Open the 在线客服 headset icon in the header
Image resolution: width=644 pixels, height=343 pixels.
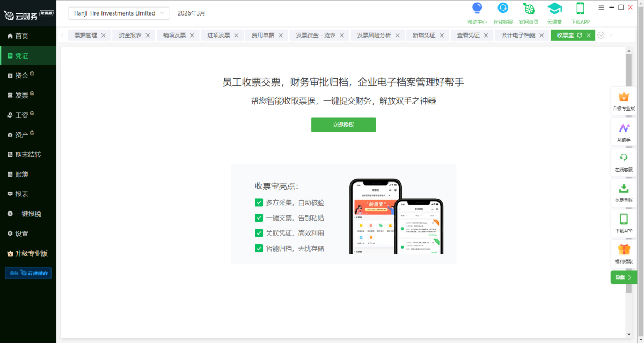[x=503, y=9]
